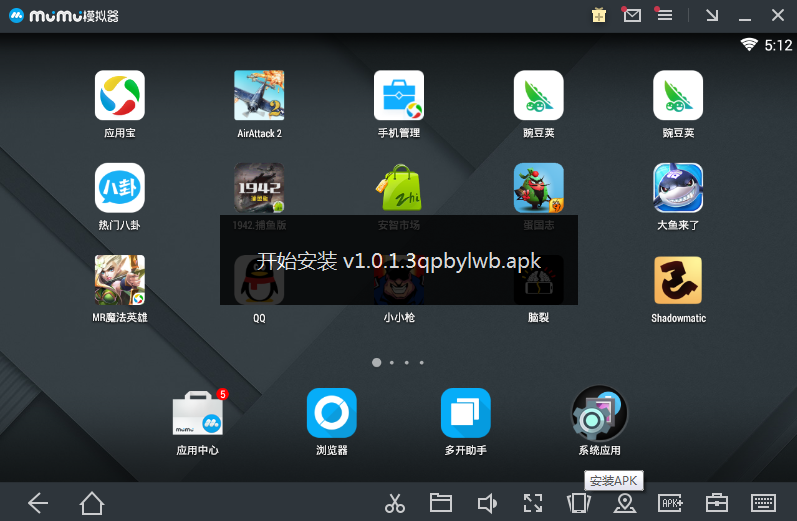Launch 大鱼来了 shark game
797x521 pixels.
click(x=678, y=188)
